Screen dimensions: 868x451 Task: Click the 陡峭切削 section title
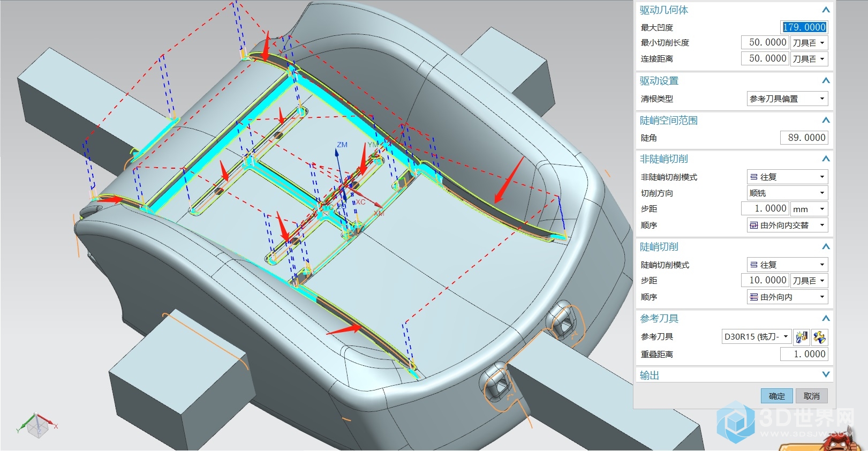tap(659, 247)
